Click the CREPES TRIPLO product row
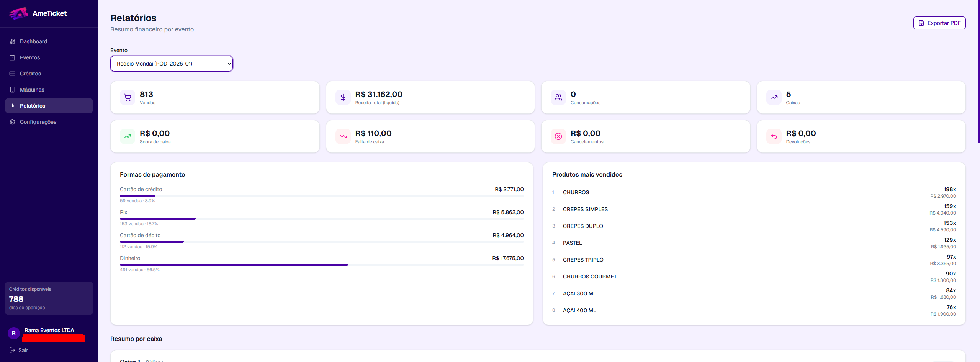Viewport: 980px width, 362px height. point(754,260)
